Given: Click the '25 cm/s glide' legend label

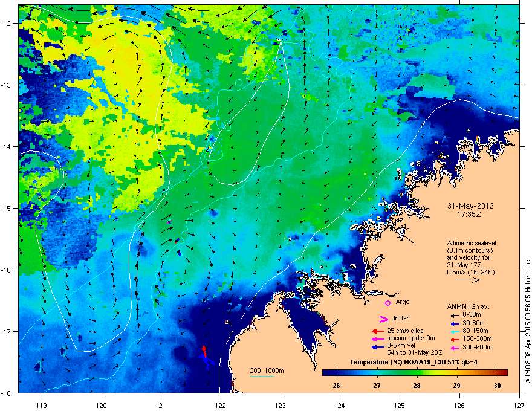Looking at the screenshot, I should (x=405, y=331).
